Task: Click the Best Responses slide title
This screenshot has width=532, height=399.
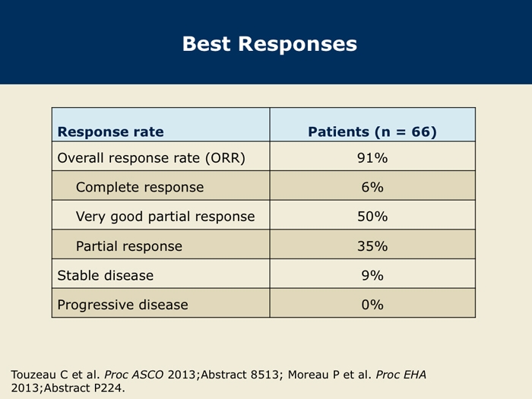Action: click(x=270, y=44)
